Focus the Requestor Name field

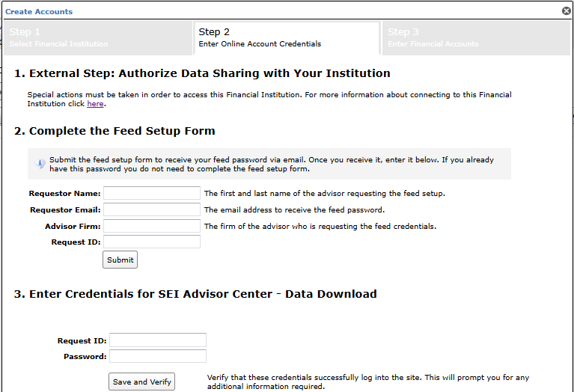click(152, 193)
